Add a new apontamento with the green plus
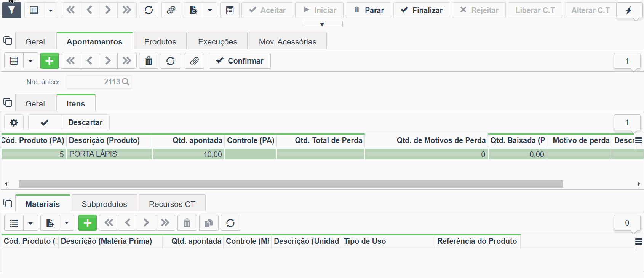This screenshot has height=278, width=644. [50, 61]
